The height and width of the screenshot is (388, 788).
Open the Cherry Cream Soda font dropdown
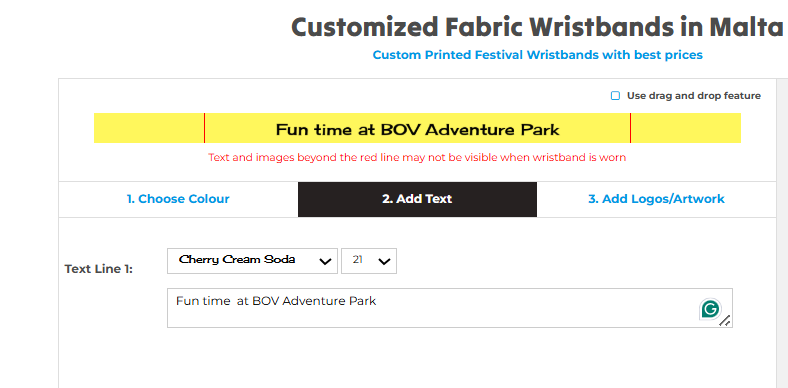(252, 261)
